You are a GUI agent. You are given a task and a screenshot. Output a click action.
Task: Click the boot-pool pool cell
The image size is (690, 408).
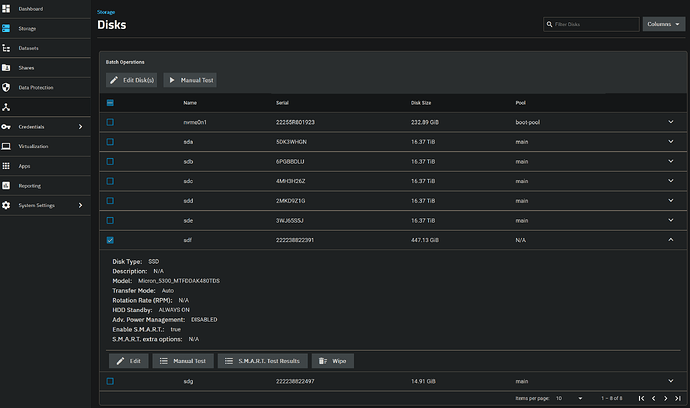point(528,122)
